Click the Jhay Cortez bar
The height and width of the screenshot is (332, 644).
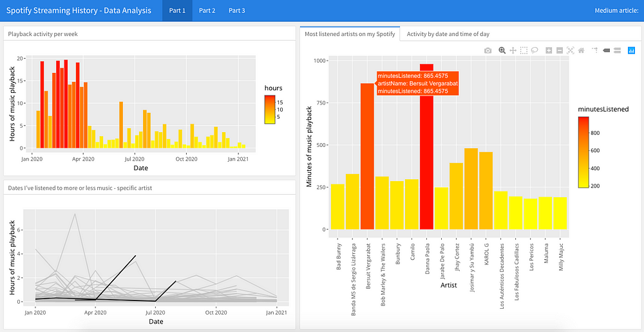click(x=456, y=196)
